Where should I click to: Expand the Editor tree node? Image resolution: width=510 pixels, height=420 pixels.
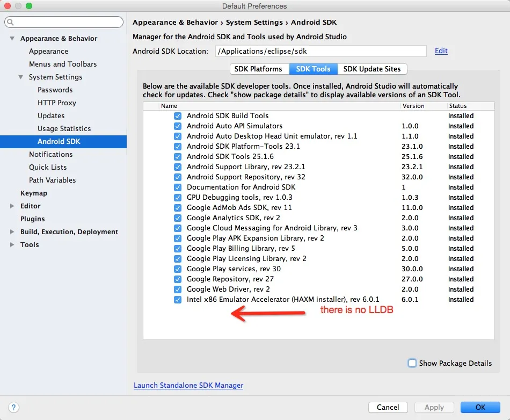(x=12, y=206)
